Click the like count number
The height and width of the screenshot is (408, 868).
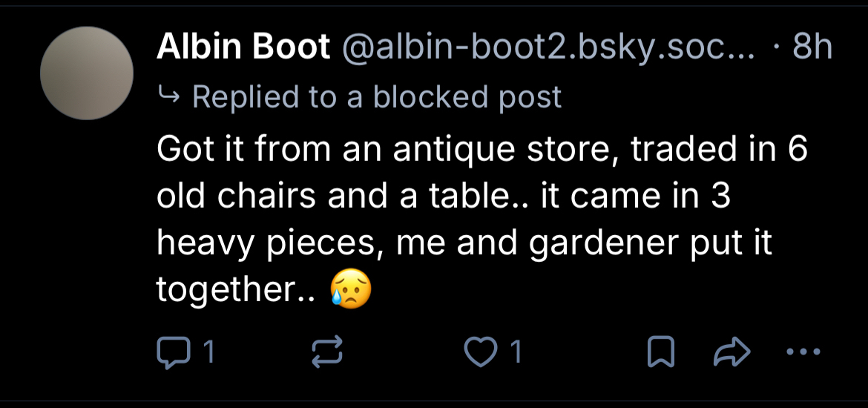515,353
